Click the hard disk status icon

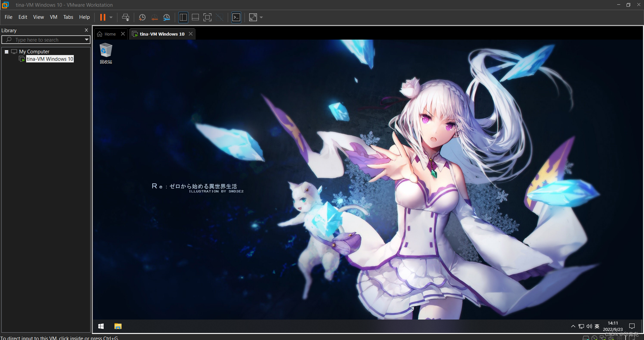(586, 338)
